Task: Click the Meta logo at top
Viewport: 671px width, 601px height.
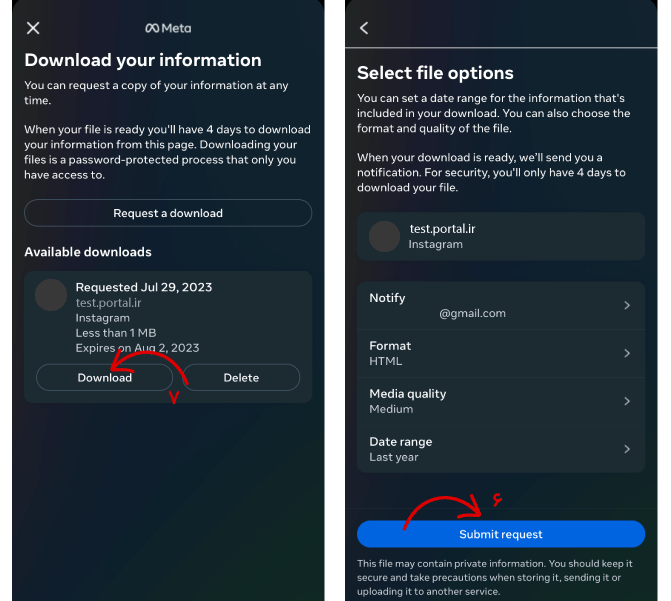Action: [x=168, y=28]
